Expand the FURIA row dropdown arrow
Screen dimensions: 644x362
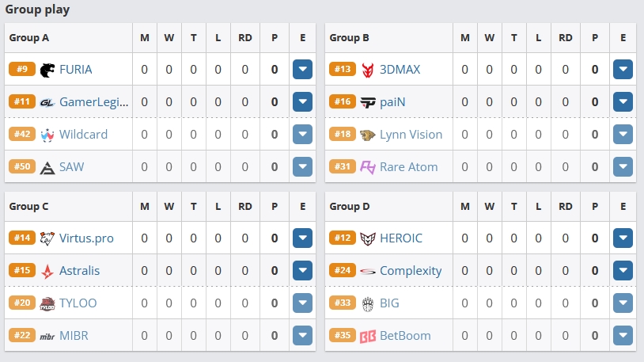click(303, 70)
